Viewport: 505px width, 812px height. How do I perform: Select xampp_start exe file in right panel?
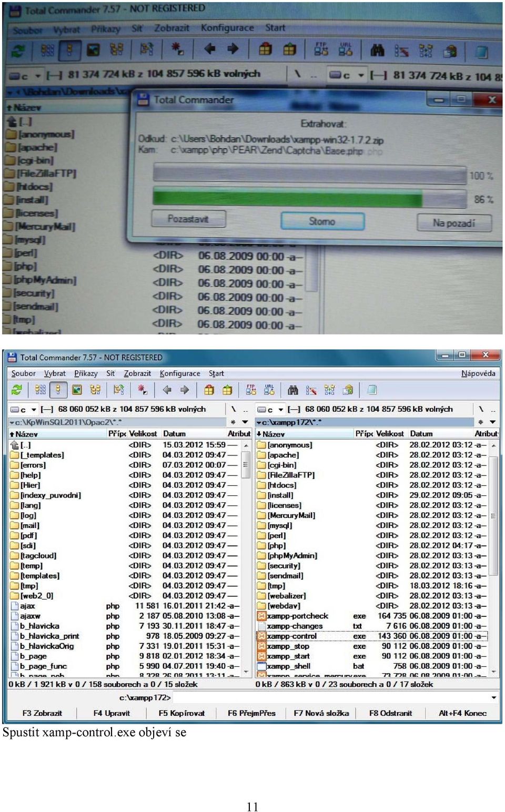pos(371,656)
